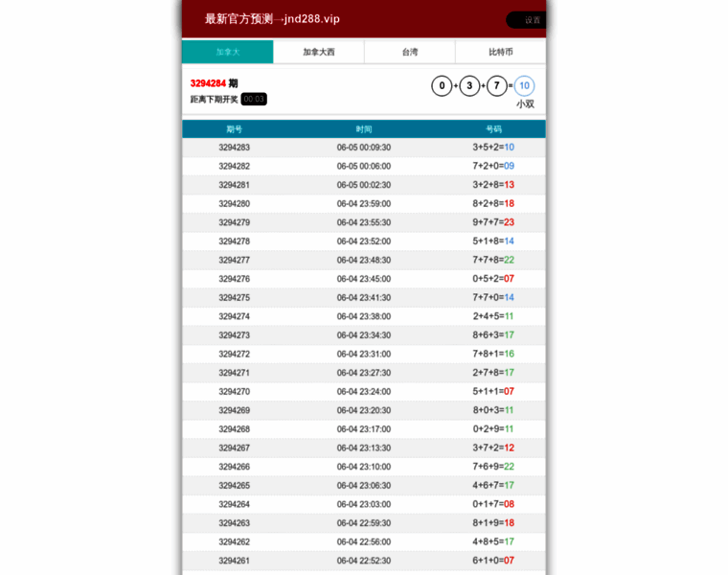Select period row 3294277
This screenshot has height=575, width=728.
pyautogui.click(x=364, y=260)
